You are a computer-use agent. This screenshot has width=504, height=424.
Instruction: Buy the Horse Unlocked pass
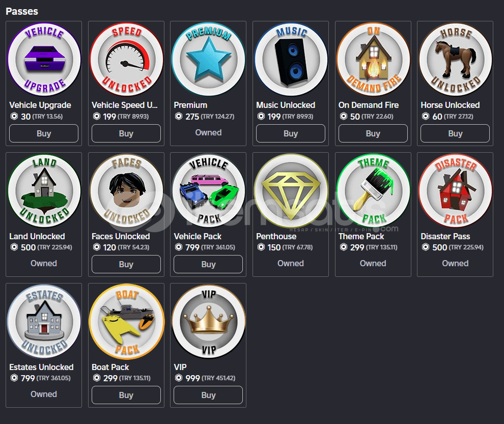(455, 133)
